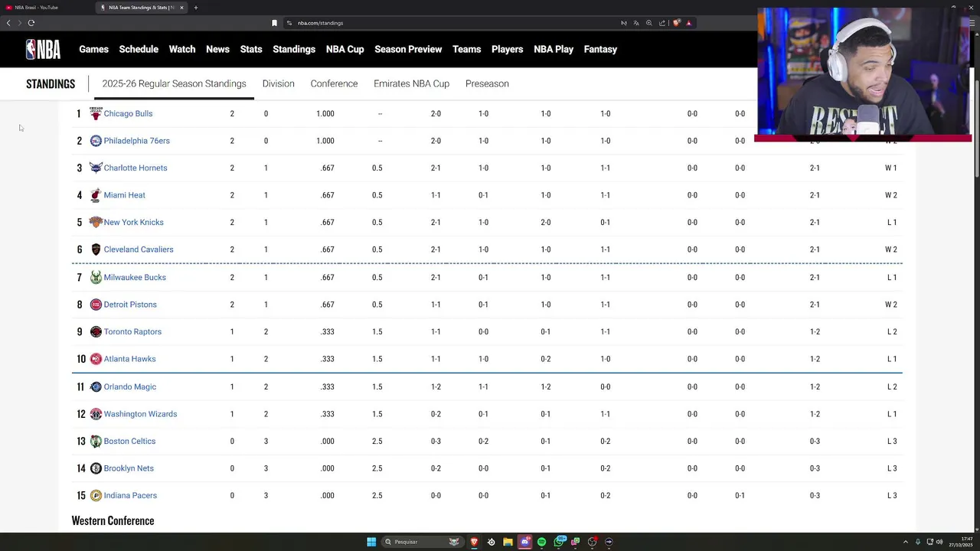Viewport: 980px width, 551px height.
Task: Open Spotify from the taskbar
Action: tap(541, 542)
